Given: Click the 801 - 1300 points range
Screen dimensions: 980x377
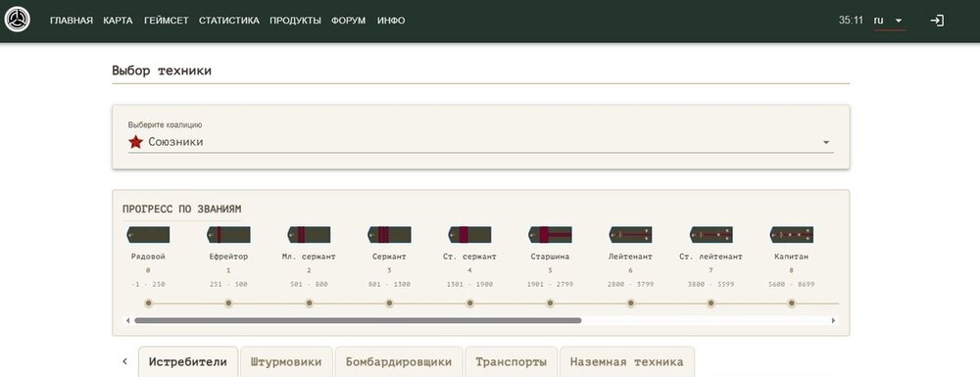Looking at the screenshot, I should (389, 285).
